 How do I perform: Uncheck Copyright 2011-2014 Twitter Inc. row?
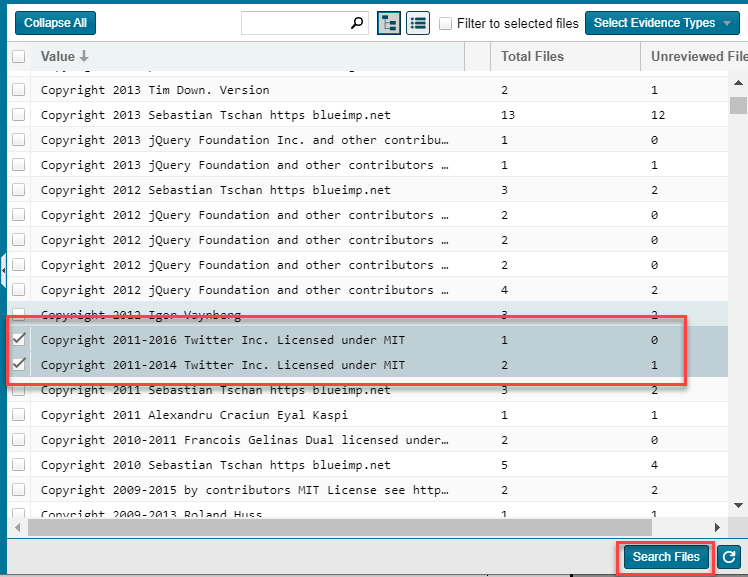tap(18, 365)
